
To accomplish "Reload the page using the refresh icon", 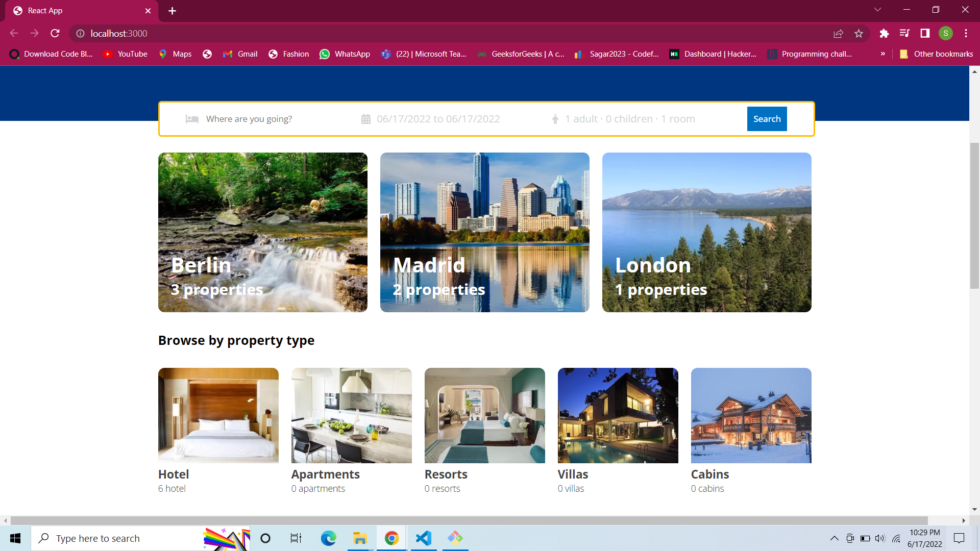I will [55, 33].
